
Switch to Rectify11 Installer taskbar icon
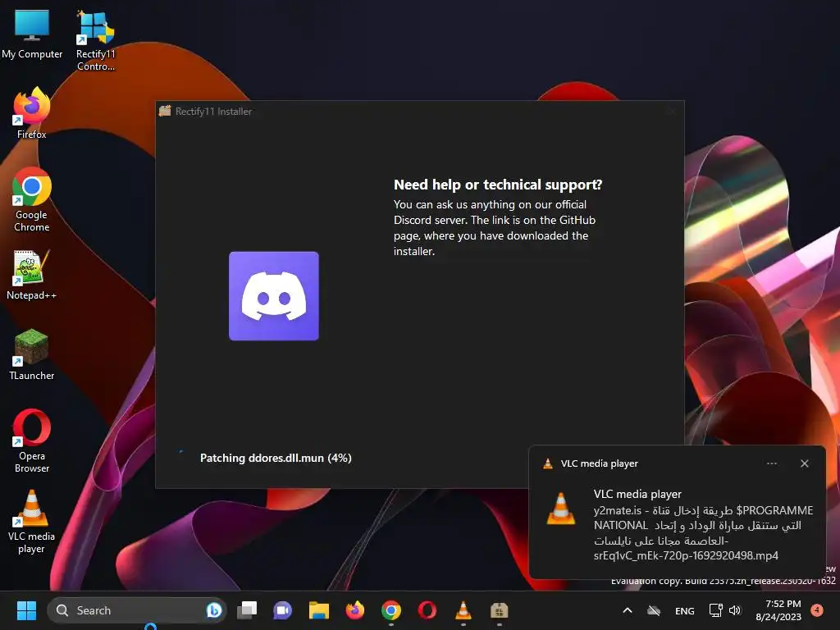(500, 610)
